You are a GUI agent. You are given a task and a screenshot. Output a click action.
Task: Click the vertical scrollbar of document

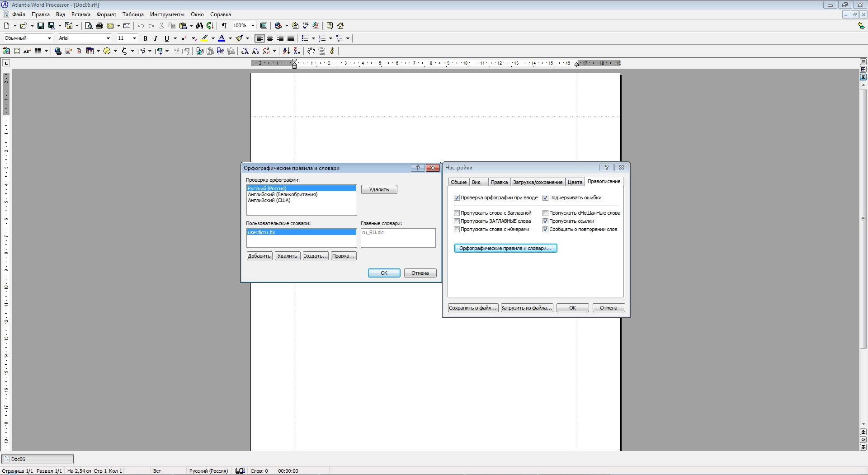coord(863,219)
